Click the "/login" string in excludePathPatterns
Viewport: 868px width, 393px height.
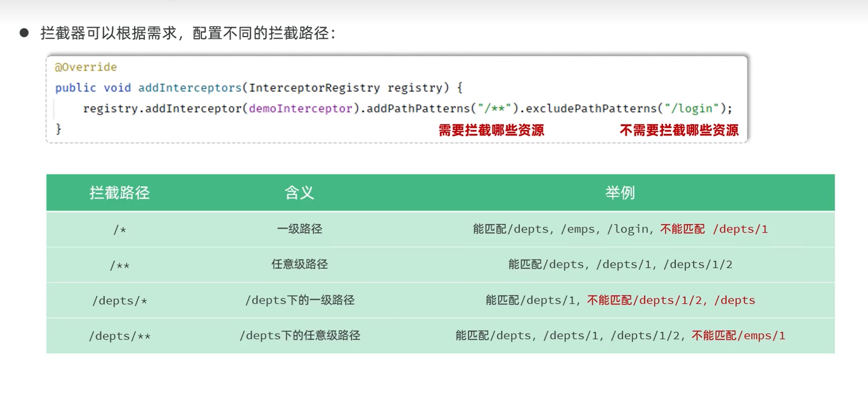(691, 108)
